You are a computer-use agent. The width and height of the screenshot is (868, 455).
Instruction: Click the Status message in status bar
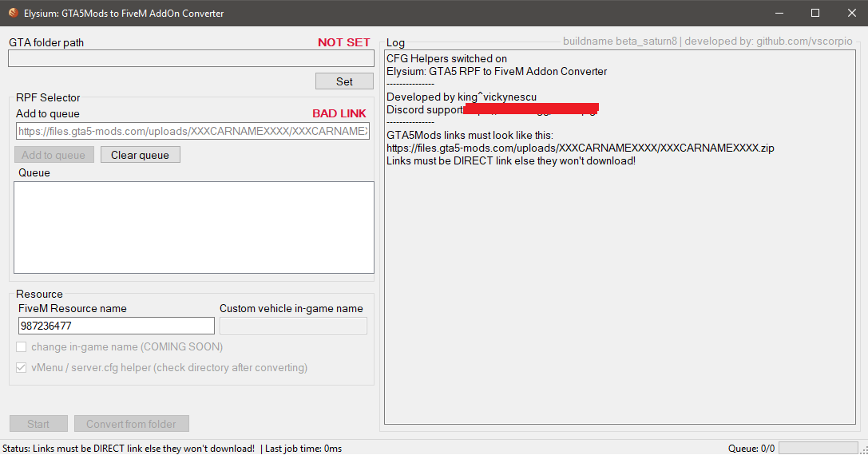(129, 449)
